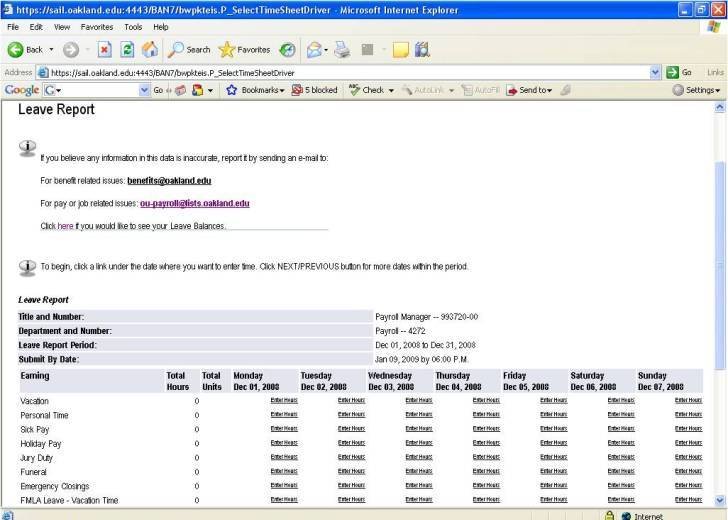Image resolution: width=728 pixels, height=520 pixels.
Task: Open the Search toolbar button
Action: click(188, 49)
